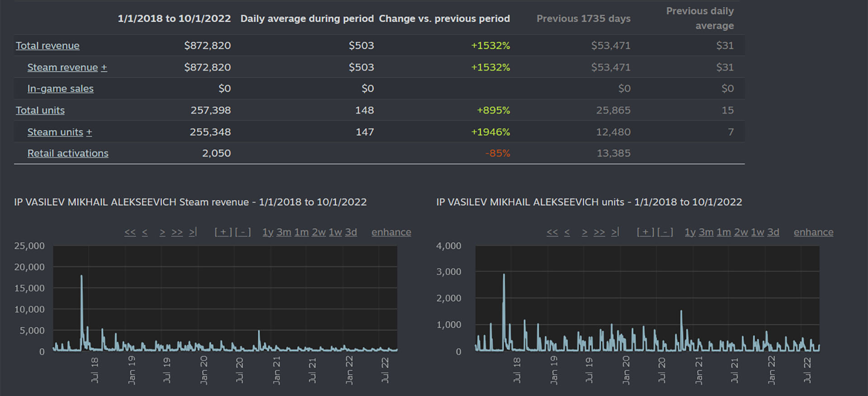Jump to start on revenue chart (<<)
Viewport: 868px width, 396px height.
pos(130,232)
